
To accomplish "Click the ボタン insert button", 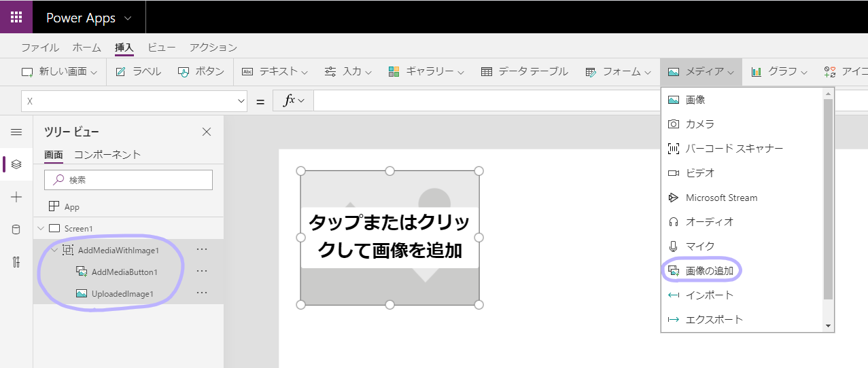I will point(201,71).
